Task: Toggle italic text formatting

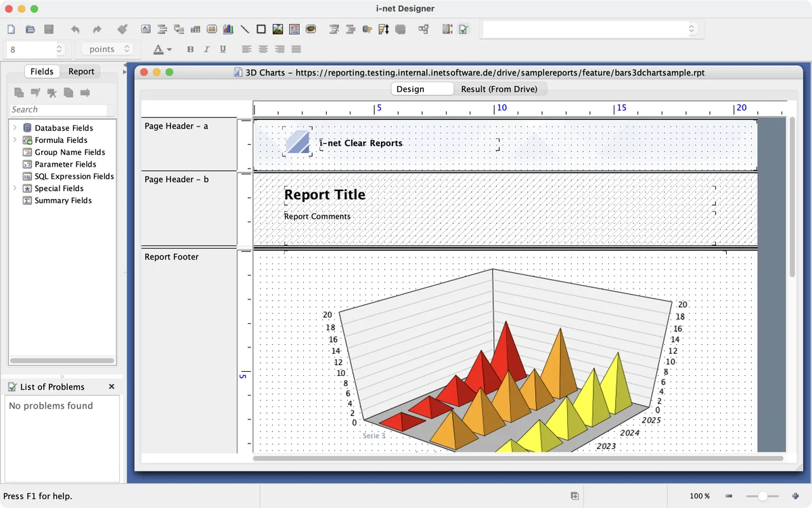Action: click(206, 49)
